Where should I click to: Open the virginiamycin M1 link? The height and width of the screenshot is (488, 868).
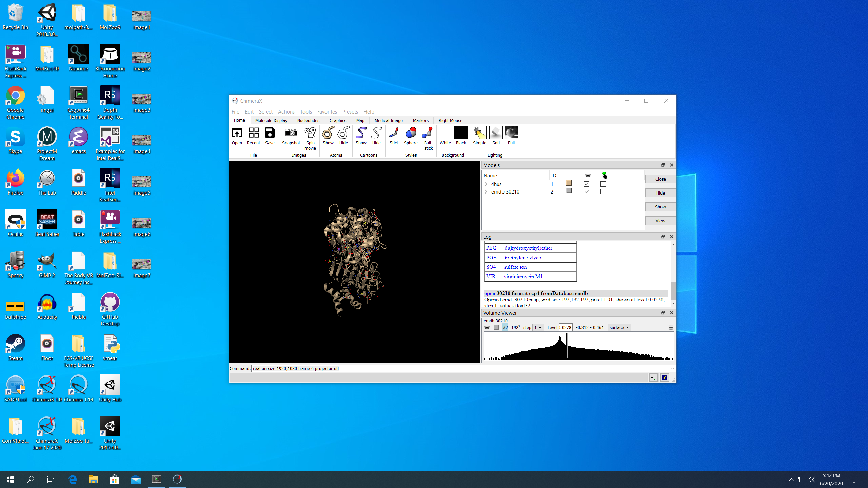click(x=523, y=276)
